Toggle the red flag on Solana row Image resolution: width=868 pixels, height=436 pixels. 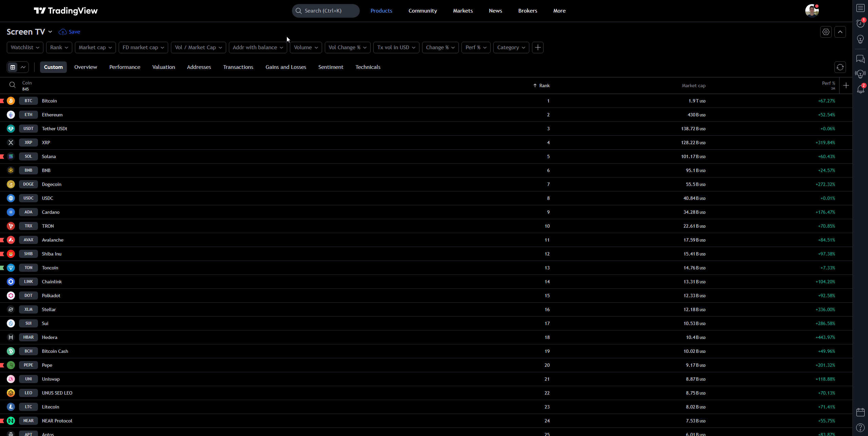(2, 156)
